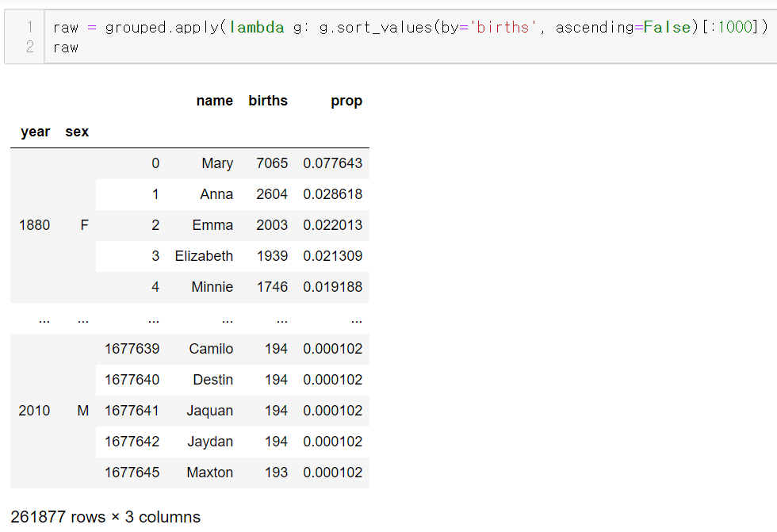This screenshot has height=532, width=777.
Task: Click the 1880 year index cell
Action: click(34, 225)
